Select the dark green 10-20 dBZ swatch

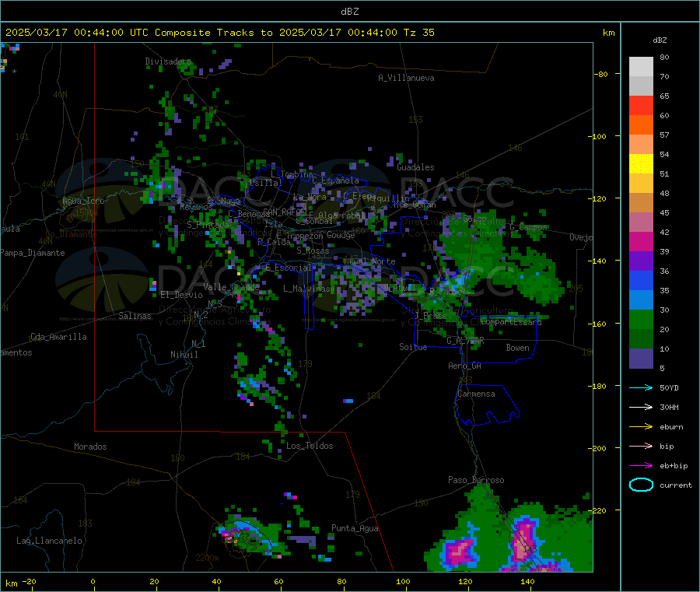(641, 339)
